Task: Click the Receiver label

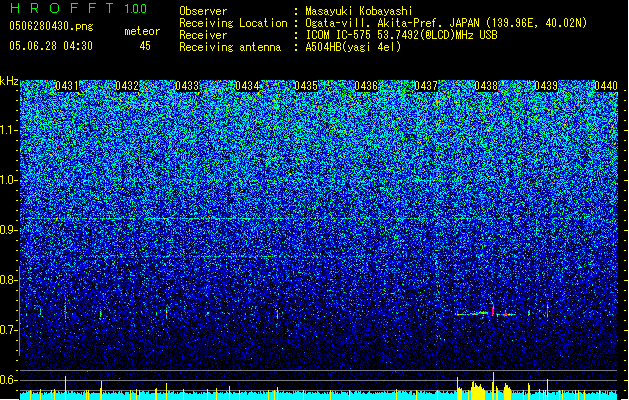Action: [203, 35]
